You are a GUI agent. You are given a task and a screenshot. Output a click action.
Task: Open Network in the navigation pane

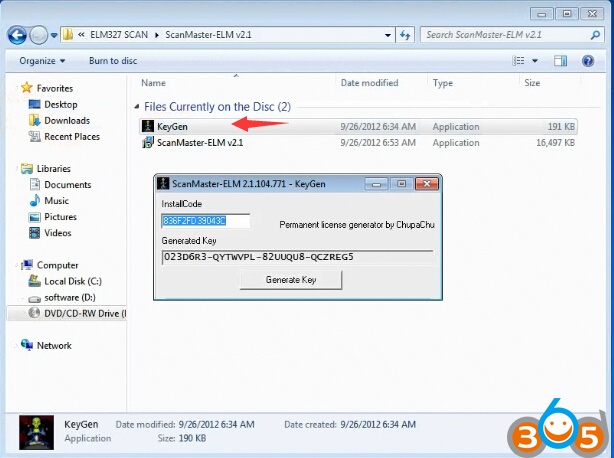pyautogui.click(x=54, y=346)
